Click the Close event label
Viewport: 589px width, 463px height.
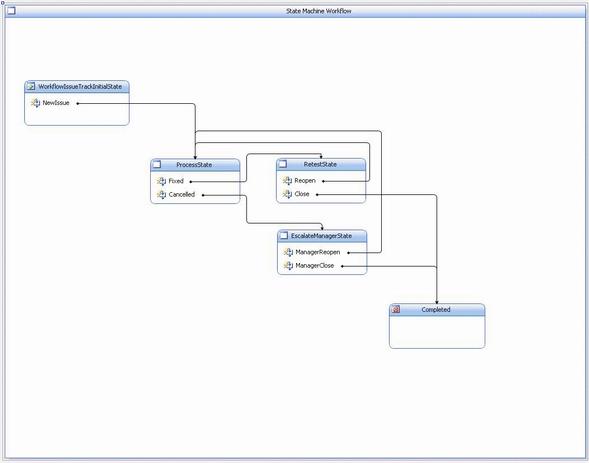302,194
